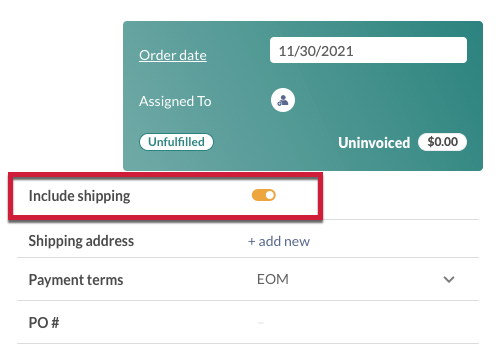This screenshot has width=504, height=360.
Task: Open the EOM payment terms dropdown
Action: coord(357,279)
